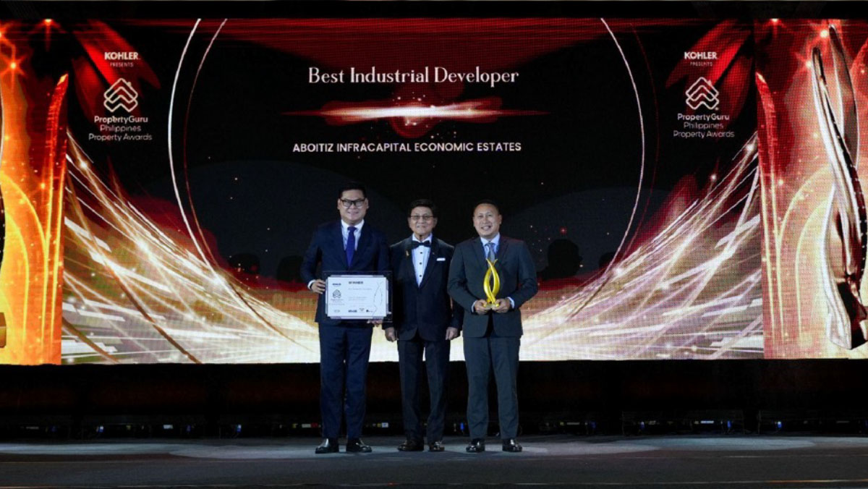Click the left PropertyGuru house logo
Viewport: 868px width, 489px height.
(121, 95)
